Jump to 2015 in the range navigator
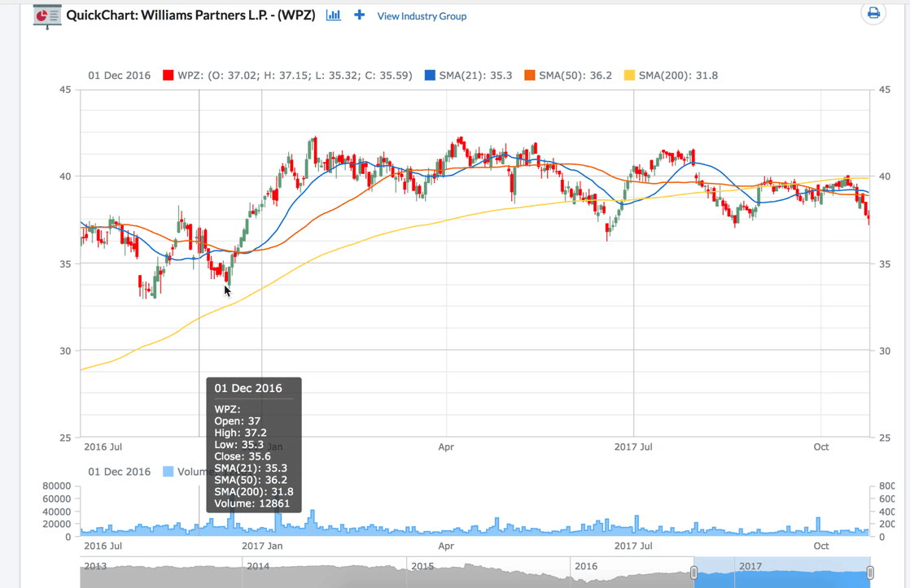The height and width of the screenshot is (588, 910). (x=422, y=566)
